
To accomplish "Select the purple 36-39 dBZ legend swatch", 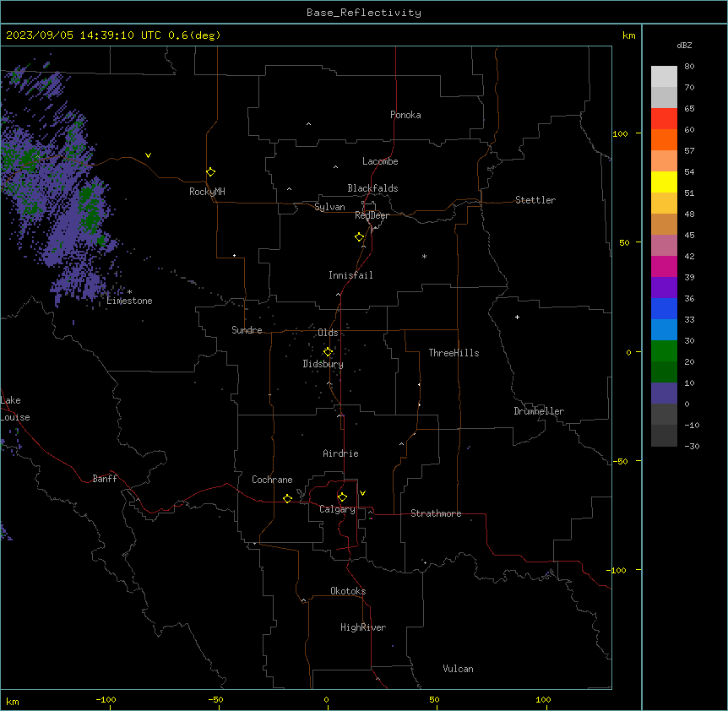I will 664,287.
